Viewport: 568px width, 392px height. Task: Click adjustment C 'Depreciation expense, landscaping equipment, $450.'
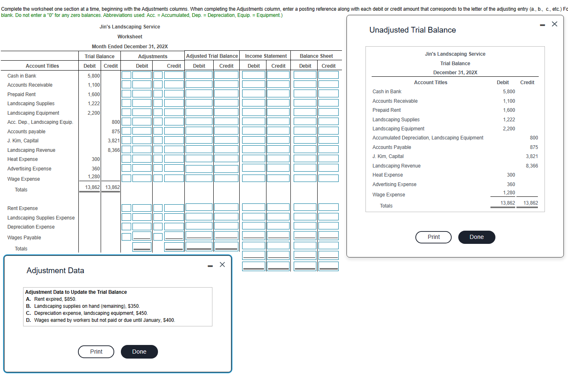click(x=91, y=313)
